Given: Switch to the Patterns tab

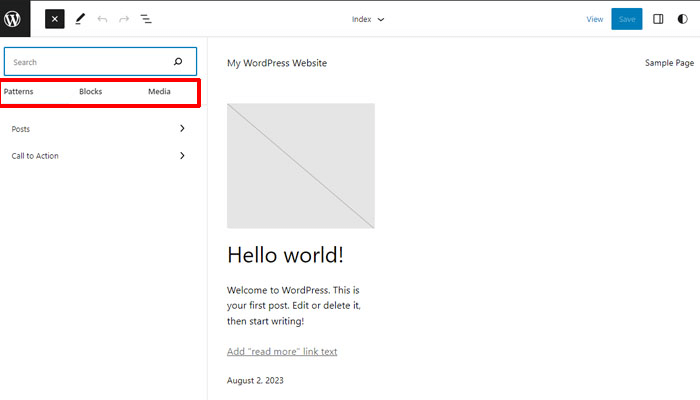Looking at the screenshot, I should [x=19, y=92].
